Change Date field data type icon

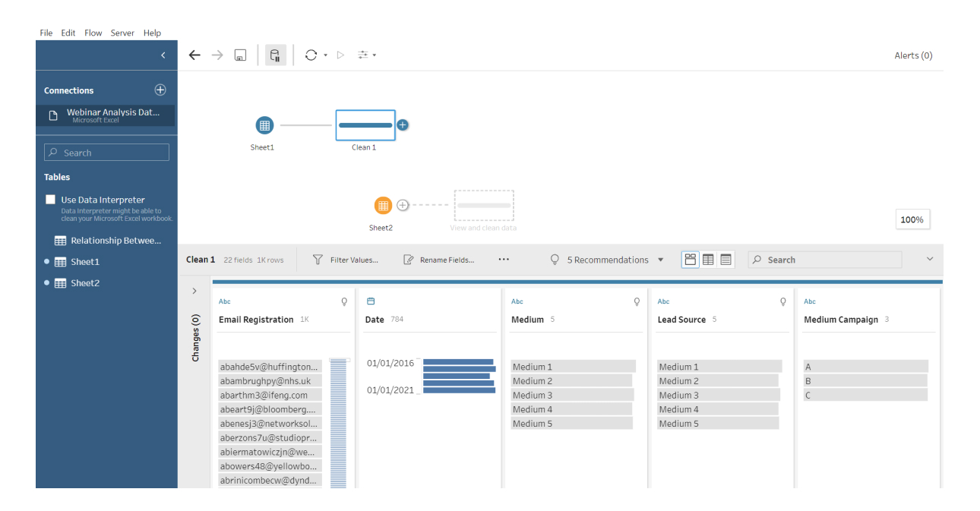pos(371,301)
